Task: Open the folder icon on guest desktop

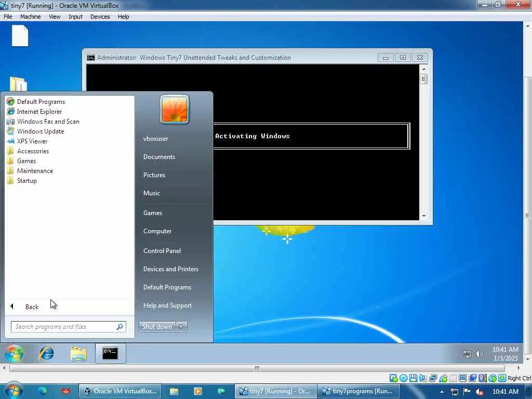Action: click(x=18, y=84)
